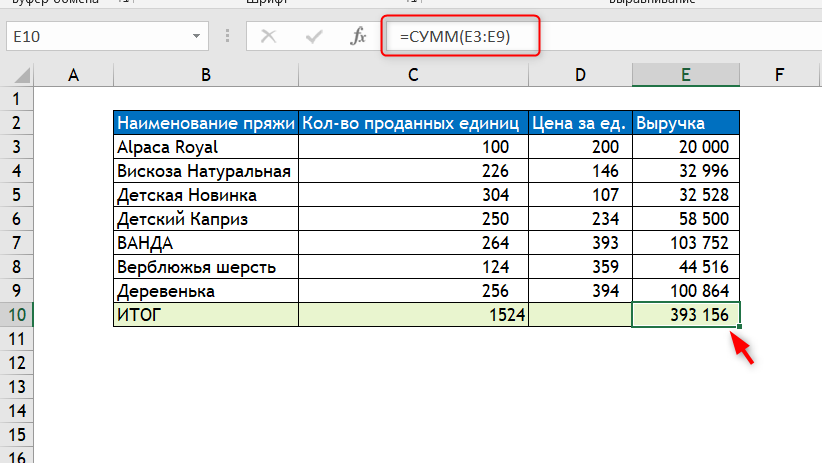Select row 3 header

pos(16,147)
